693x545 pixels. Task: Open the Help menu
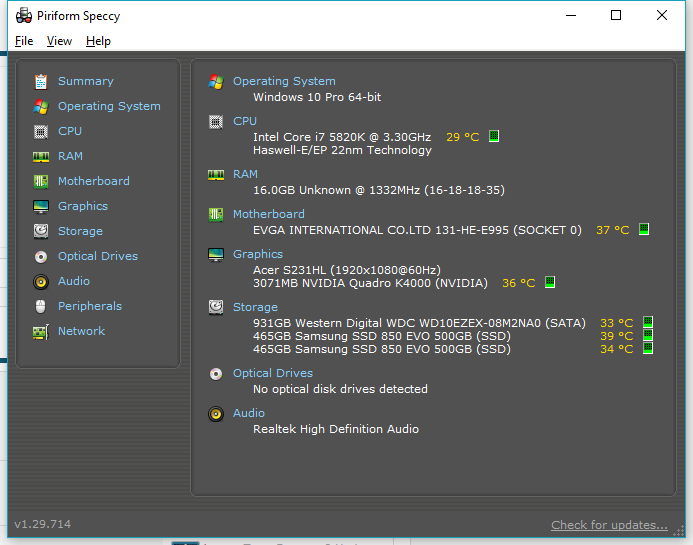(x=98, y=41)
